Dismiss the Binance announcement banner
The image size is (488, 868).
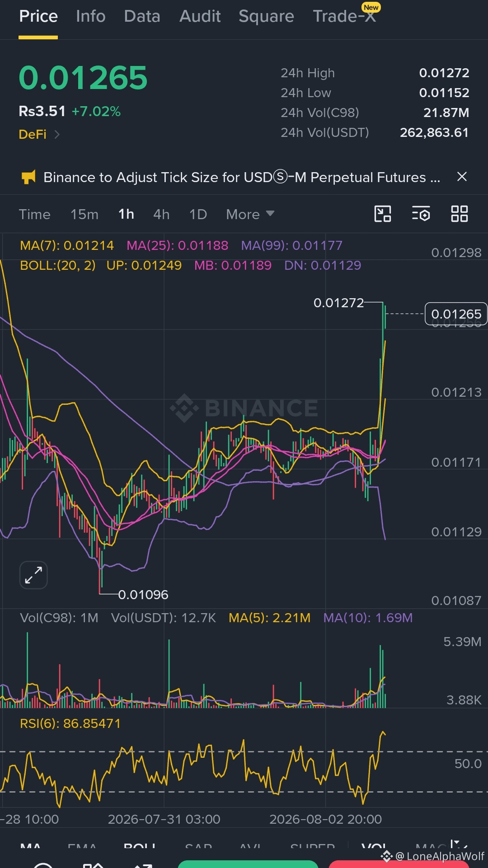[x=462, y=177]
